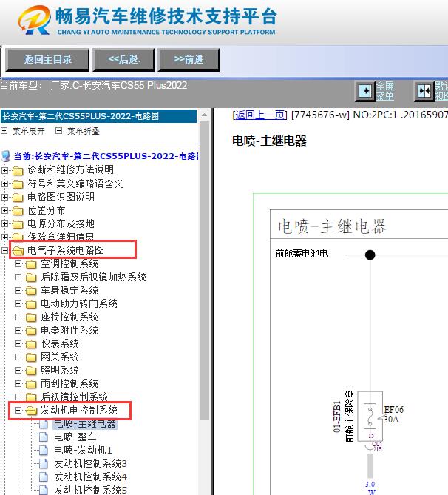Expand the 诊断和维修方法说明 folder
The width and height of the screenshot is (448, 495).
pos(4,170)
